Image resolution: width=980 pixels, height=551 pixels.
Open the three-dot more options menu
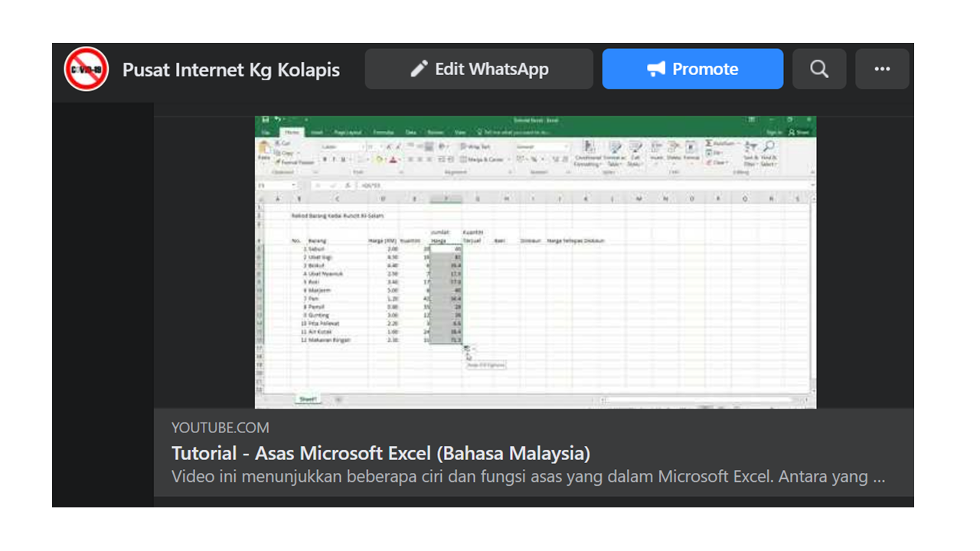(882, 69)
